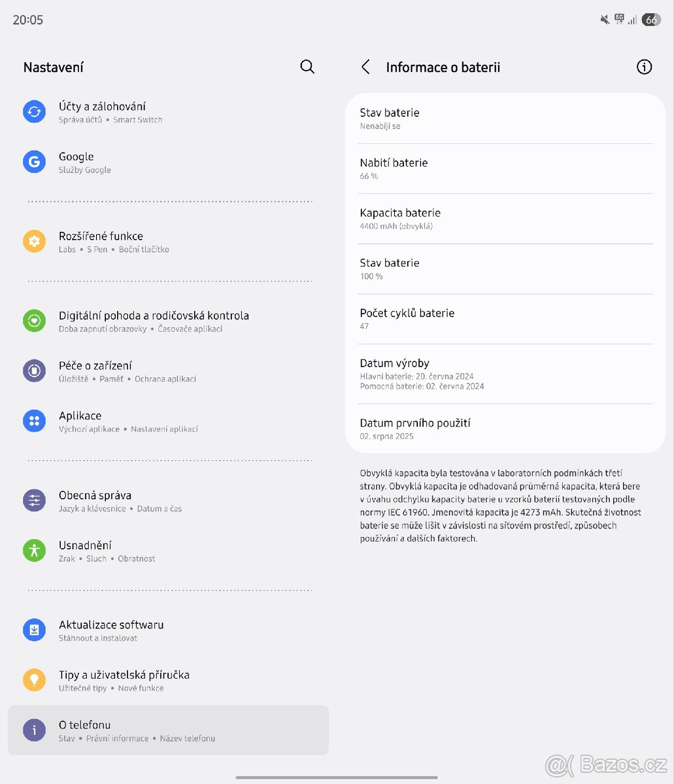Tap the Péče o zařízení shield icon
Image resolution: width=674 pixels, height=784 pixels.
click(34, 370)
